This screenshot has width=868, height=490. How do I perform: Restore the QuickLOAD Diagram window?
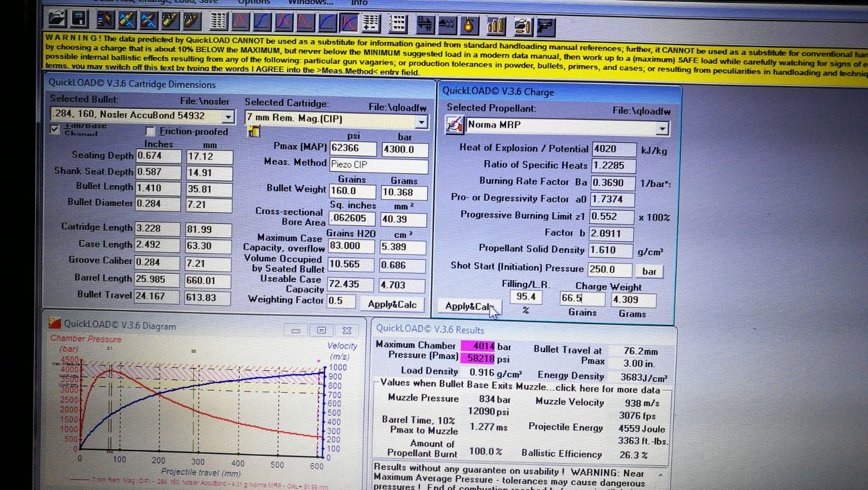pos(321,330)
